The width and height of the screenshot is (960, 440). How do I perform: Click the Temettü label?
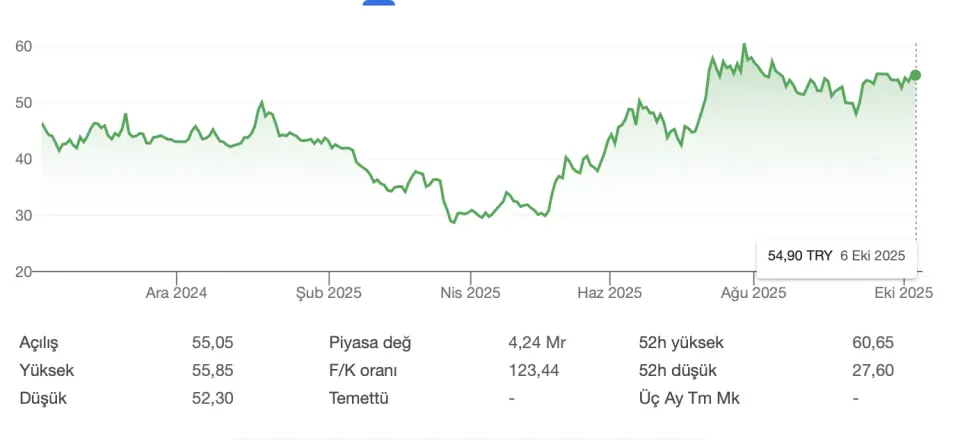coord(358,398)
